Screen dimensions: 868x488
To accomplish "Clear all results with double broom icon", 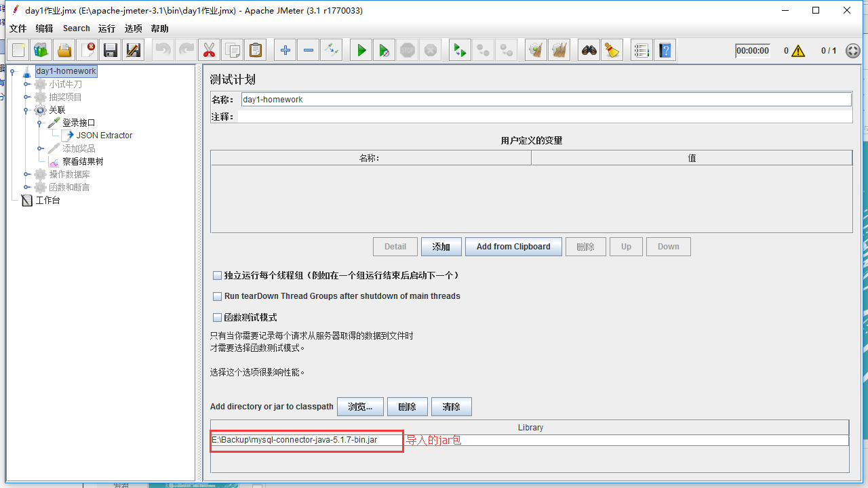I will (x=559, y=50).
